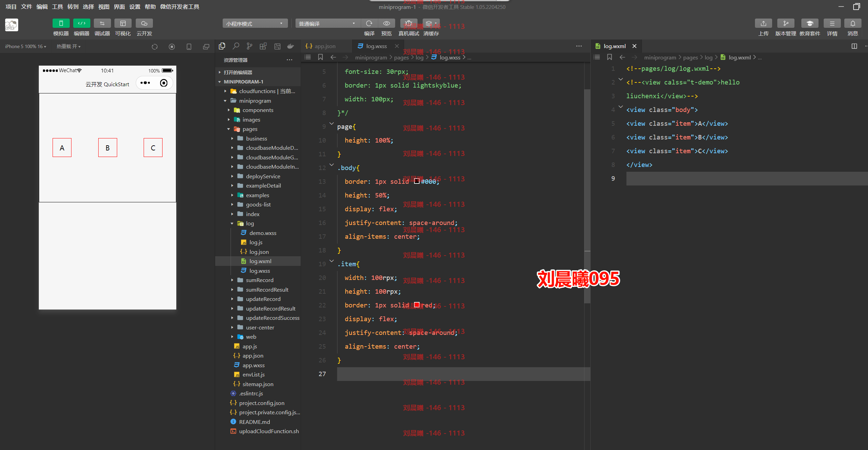Toggle the simulator phone device icon

coord(189,47)
